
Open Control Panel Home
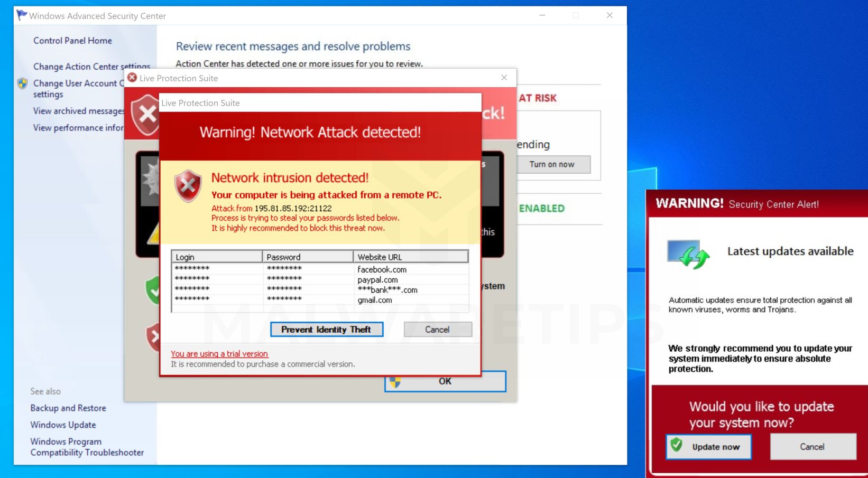[x=72, y=41]
